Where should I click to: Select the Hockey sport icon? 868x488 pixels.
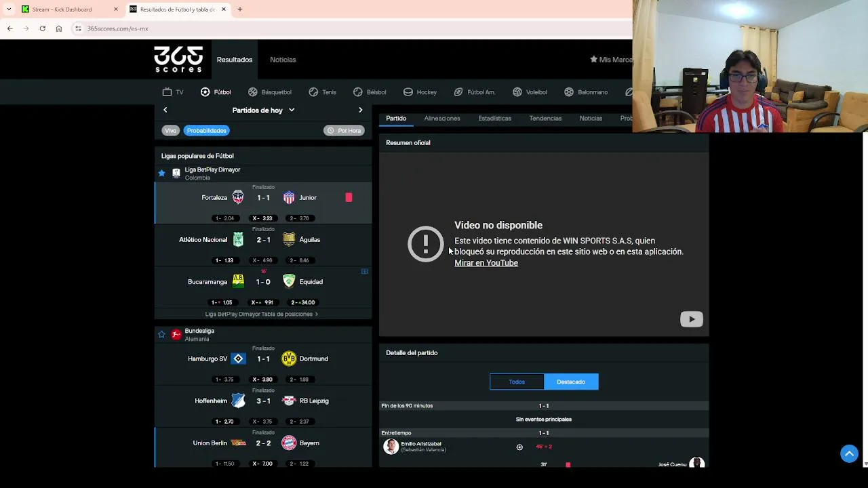click(x=408, y=91)
